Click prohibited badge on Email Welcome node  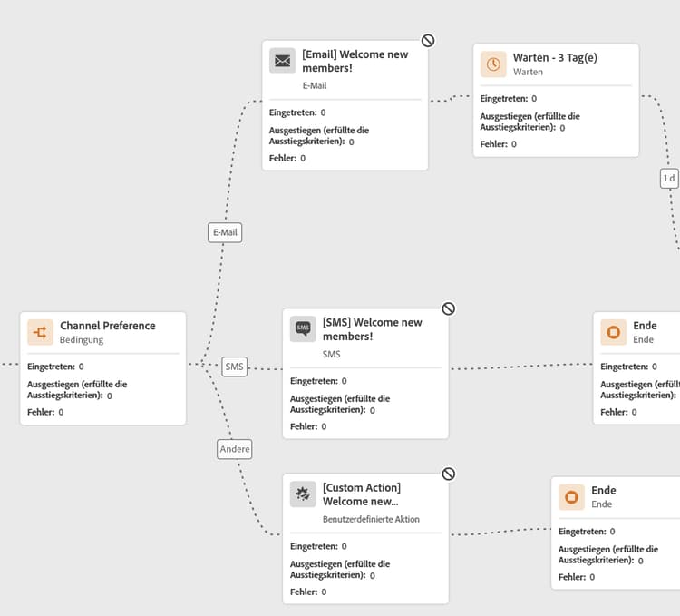(428, 41)
